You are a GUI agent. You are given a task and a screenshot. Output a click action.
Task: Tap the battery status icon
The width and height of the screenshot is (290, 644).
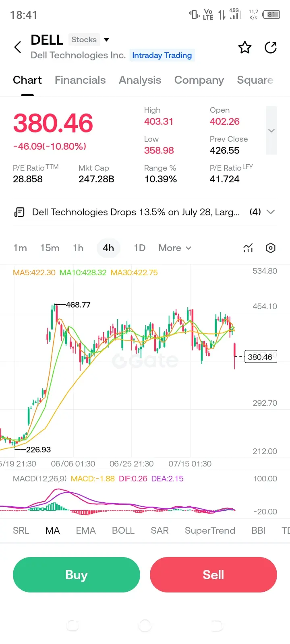click(x=271, y=15)
